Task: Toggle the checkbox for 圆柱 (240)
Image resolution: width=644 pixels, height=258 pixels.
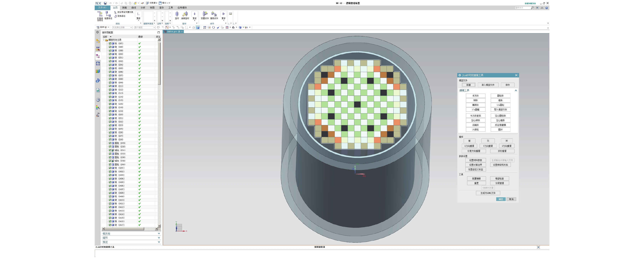Action: [x=110, y=164]
